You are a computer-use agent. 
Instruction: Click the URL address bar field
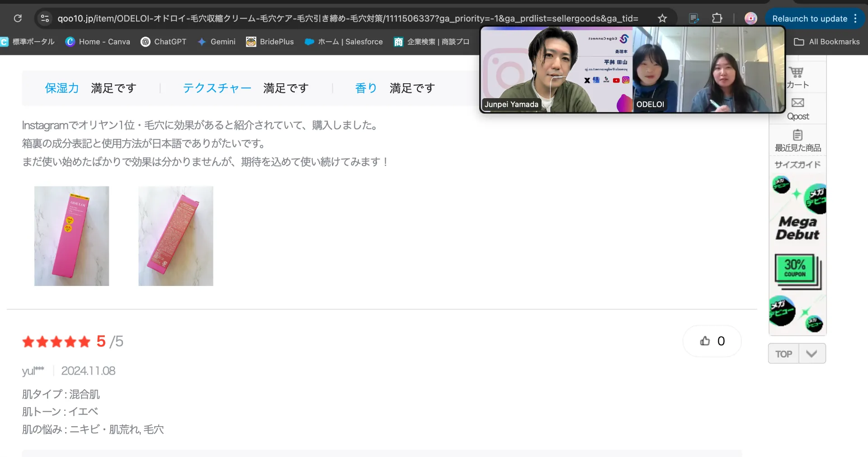348,19
